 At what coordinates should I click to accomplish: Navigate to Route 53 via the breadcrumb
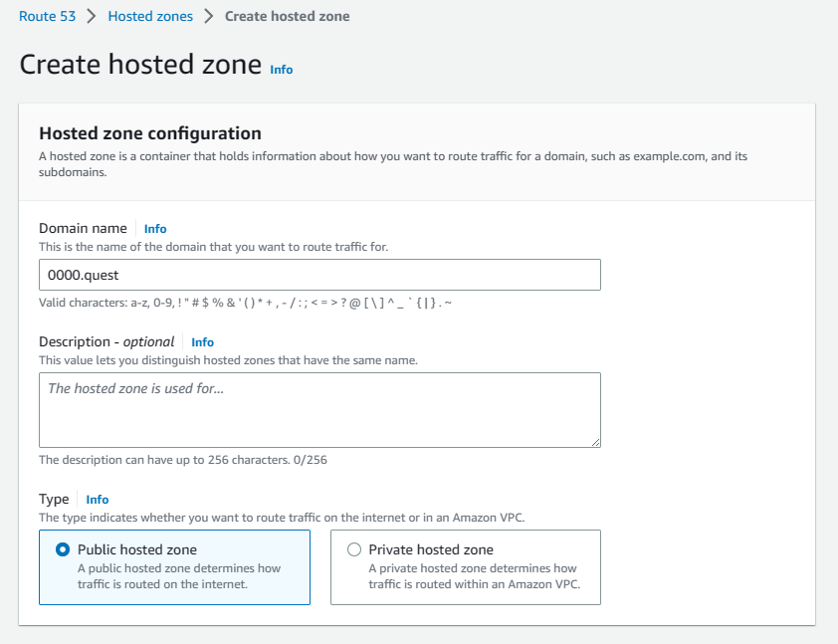[x=47, y=16]
